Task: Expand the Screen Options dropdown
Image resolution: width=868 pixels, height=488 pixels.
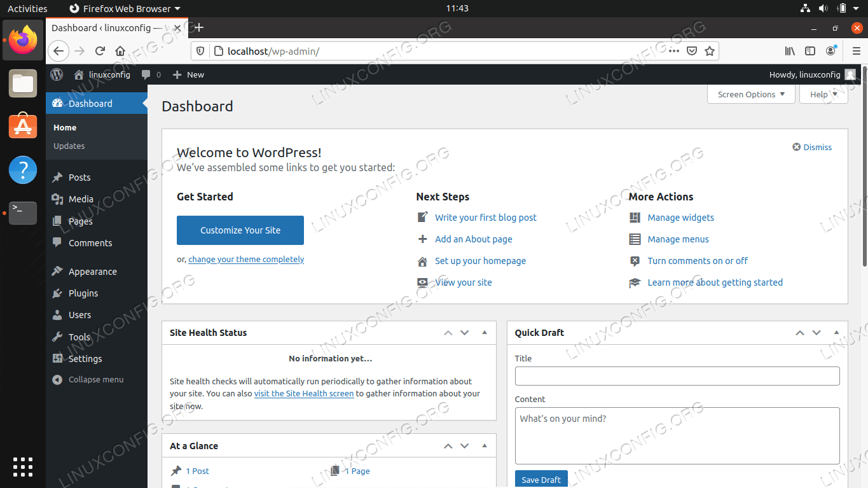Action: tap(751, 94)
